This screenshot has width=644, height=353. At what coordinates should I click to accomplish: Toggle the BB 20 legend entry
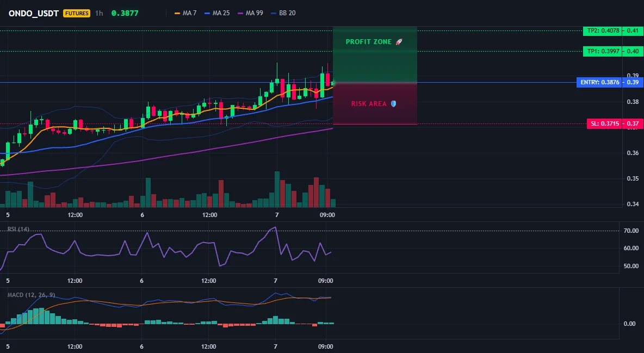click(x=283, y=13)
